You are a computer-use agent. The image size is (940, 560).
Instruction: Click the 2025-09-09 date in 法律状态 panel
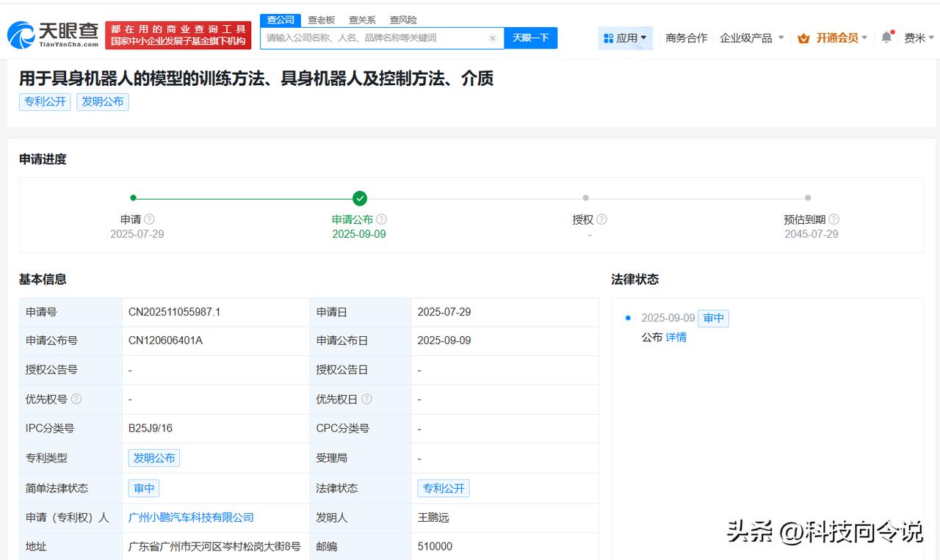pyautogui.click(x=668, y=318)
